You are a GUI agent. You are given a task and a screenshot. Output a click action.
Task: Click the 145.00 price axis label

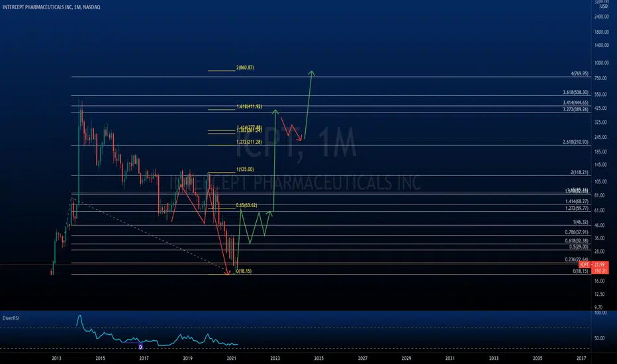[x=600, y=165]
